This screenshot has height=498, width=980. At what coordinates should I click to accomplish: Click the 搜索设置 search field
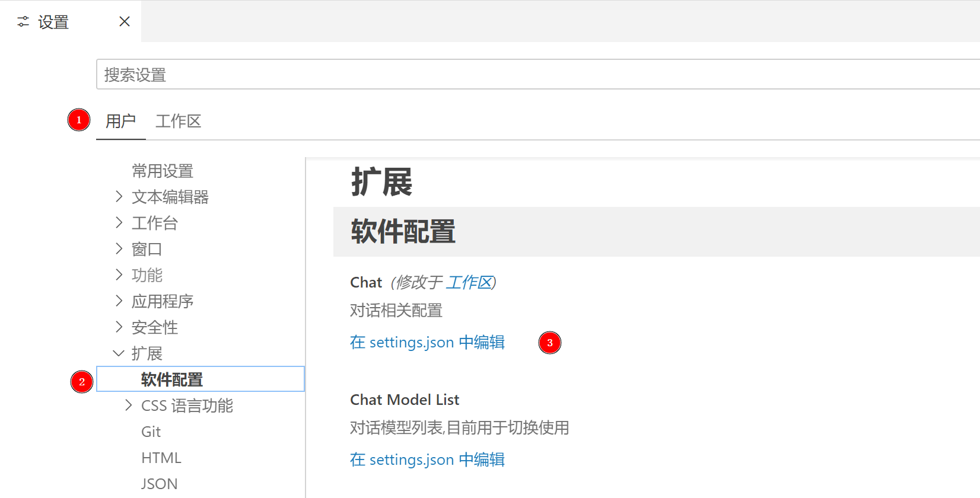(x=534, y=75)
